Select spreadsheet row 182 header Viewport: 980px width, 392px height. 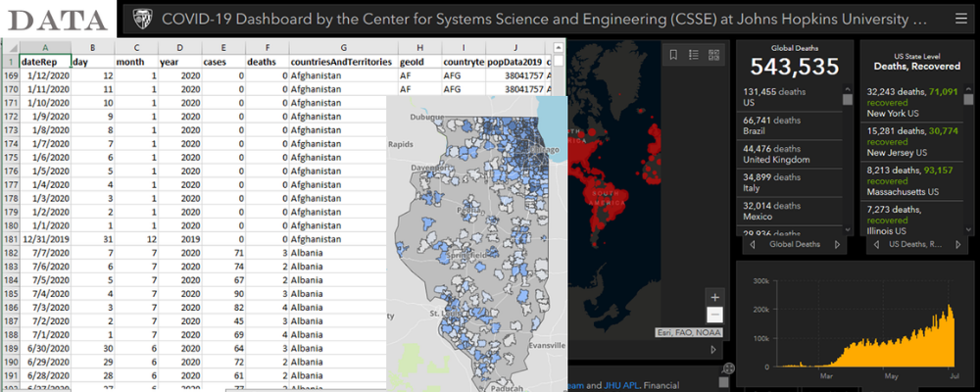[10, 253]
